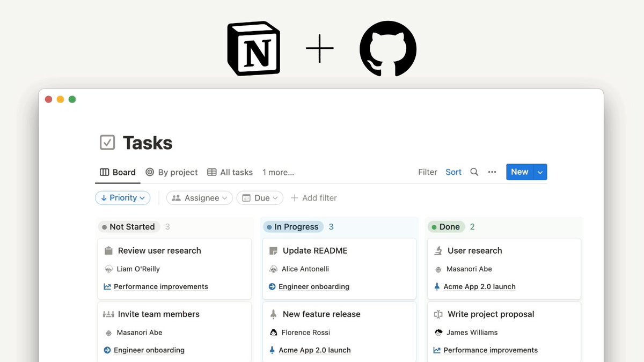Click the GitHub logo

point(387,49)
